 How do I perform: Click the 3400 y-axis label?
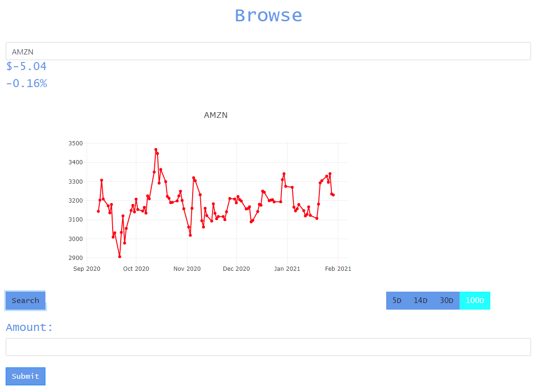(x=75, y=162)
